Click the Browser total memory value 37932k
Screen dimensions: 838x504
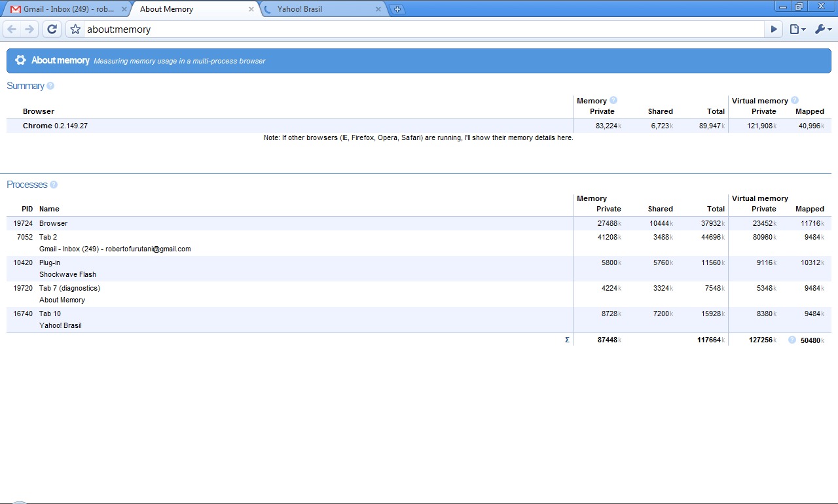pos(713,223)
